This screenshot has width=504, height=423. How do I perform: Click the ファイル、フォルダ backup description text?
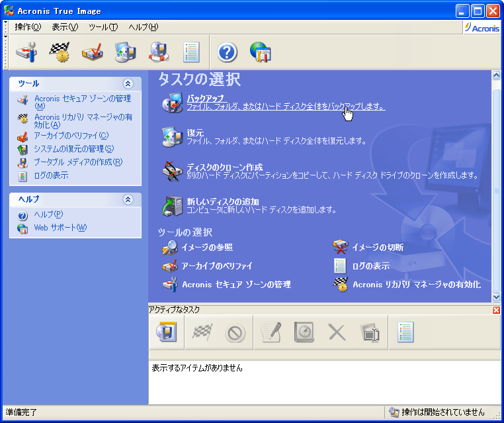286,107
